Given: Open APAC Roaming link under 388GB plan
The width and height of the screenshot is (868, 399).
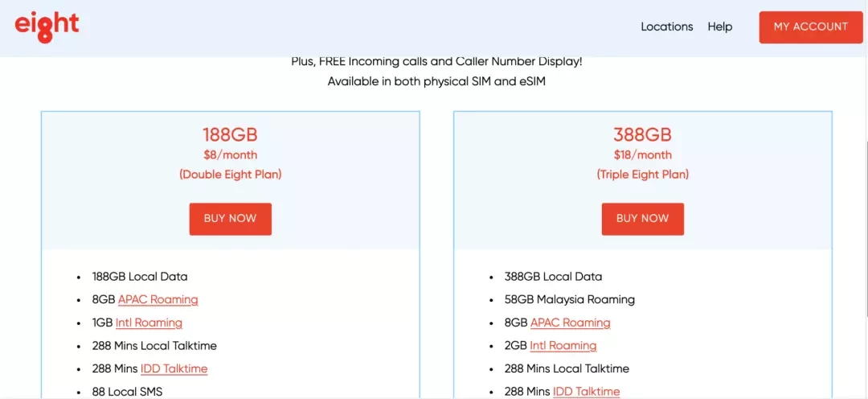Looking at the screenshot, I should pyautogui.click(x=570, y=323).
